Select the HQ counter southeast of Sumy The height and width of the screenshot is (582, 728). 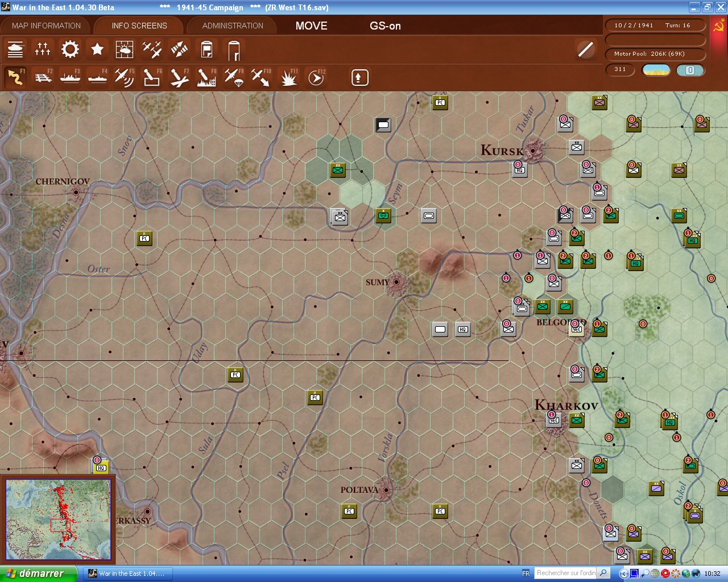tap(463, 329)
